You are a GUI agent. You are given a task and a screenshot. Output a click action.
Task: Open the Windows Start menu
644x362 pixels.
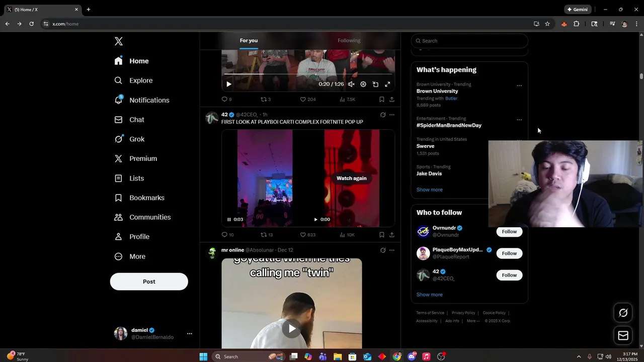click(x=203, y=356)
